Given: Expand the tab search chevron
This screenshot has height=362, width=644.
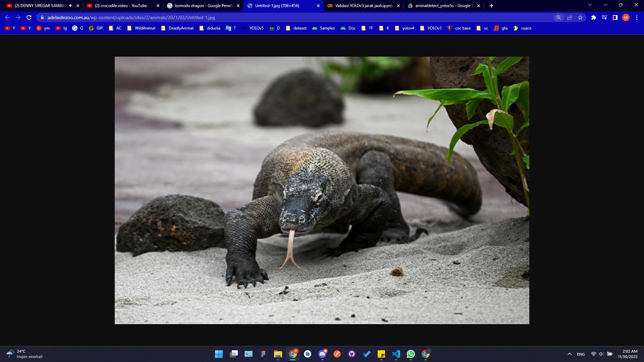Looking at the screenshot, I should [590, 5].
